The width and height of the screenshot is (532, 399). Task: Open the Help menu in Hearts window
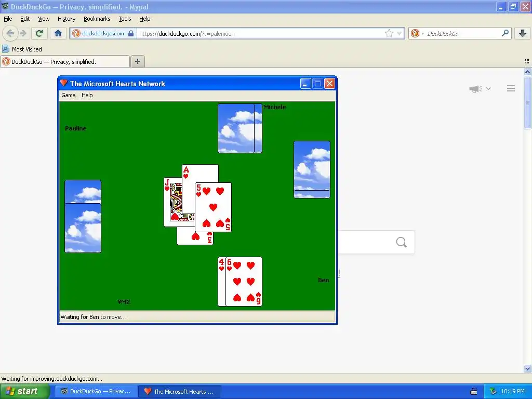pyautogui.click(x=87, y=95)
